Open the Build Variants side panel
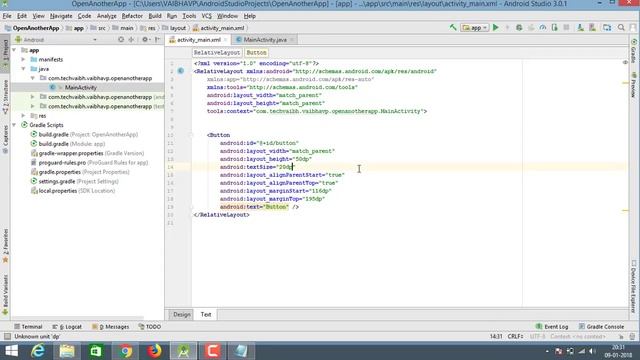Screen dimensions: 640x360 [5, 295]
